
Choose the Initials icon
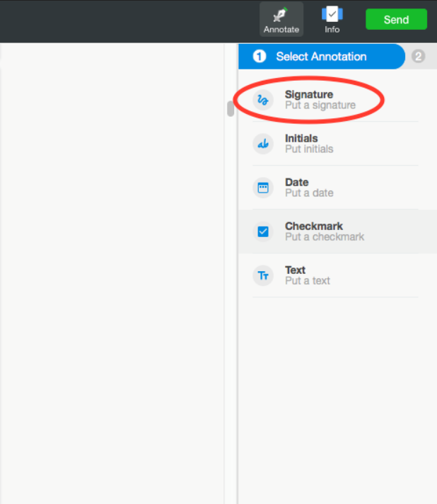click(x=263, y=144)
